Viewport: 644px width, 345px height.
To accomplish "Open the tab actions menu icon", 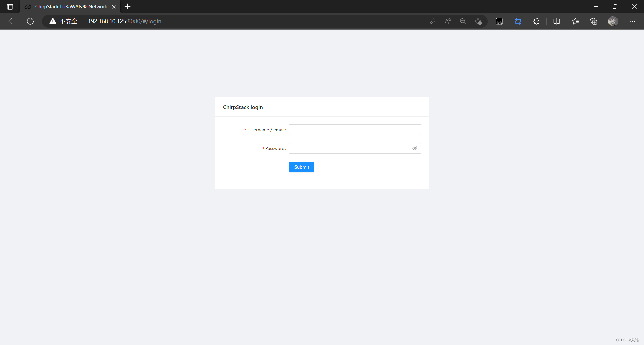I will point(10,7).
